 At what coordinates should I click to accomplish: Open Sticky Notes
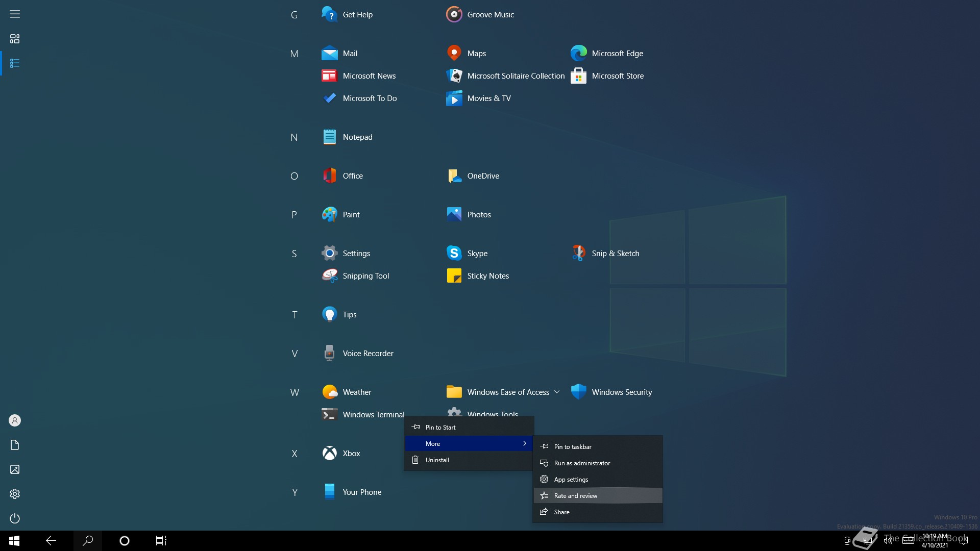[478, 275]
